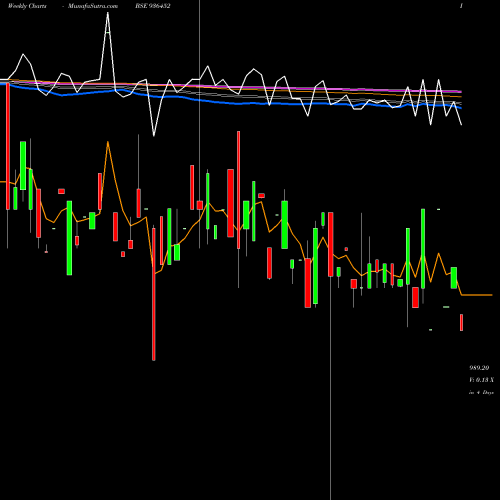Image resolution: width=500 pixels, height=500 pixels.
Task: Click the 'in 4 Days' text
Action: [481, 393]
